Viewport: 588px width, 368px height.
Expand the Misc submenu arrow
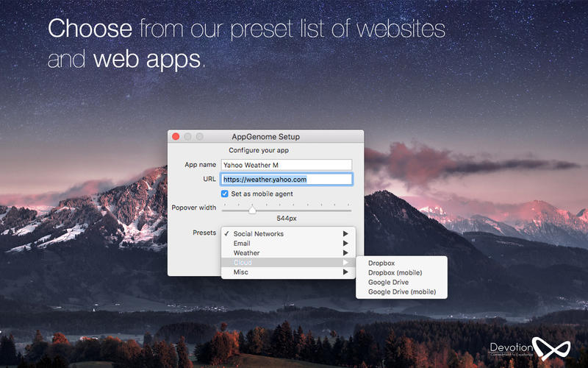point(345,272)
